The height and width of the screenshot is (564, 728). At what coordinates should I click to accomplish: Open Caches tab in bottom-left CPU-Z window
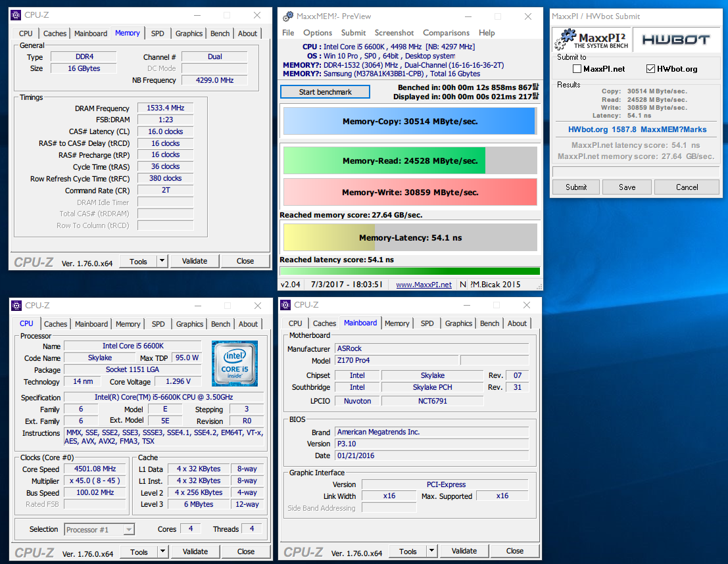tap(56, 324)
